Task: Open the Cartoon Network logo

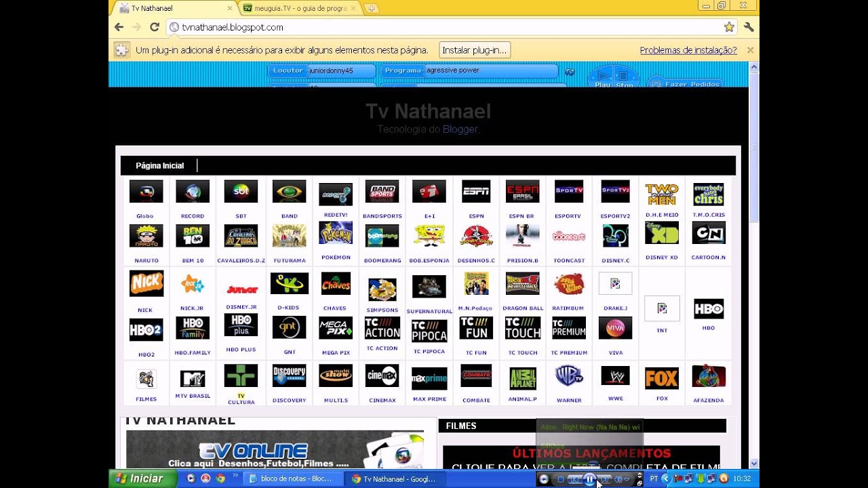Action: point(709,233)
